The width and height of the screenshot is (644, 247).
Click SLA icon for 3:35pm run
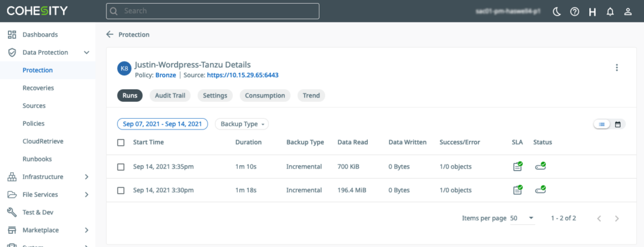[518, 166]
